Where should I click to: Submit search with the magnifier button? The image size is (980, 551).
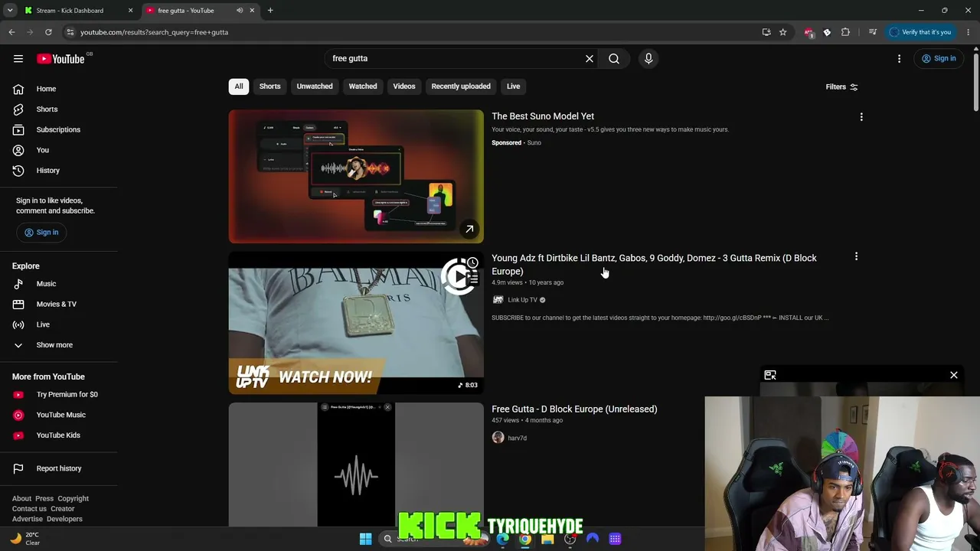click(x=614, y=59)
